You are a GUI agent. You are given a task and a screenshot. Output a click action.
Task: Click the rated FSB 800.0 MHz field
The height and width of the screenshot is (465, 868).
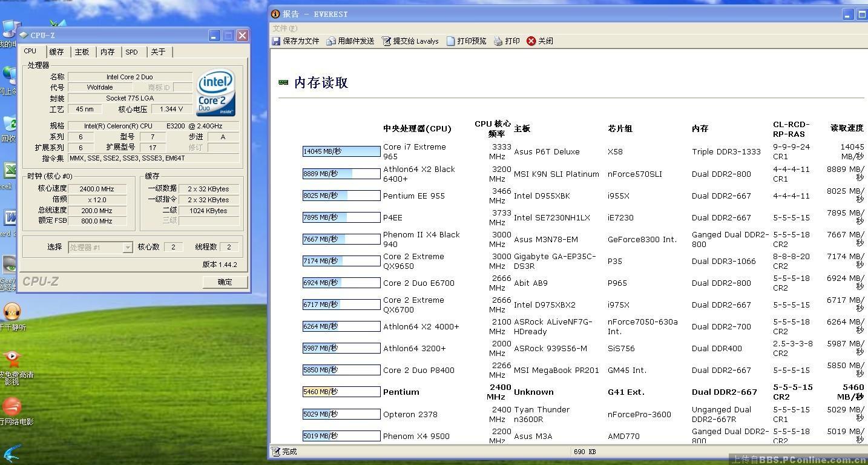click(96, 221)
